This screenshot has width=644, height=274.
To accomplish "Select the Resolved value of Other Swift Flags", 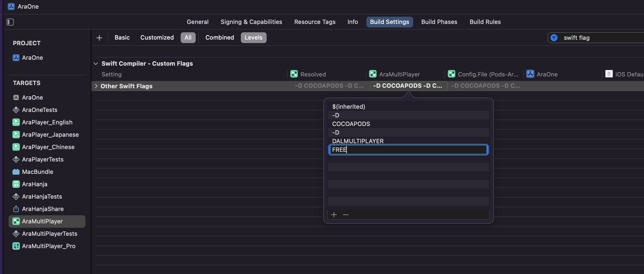I will click(x=329, y=86).
